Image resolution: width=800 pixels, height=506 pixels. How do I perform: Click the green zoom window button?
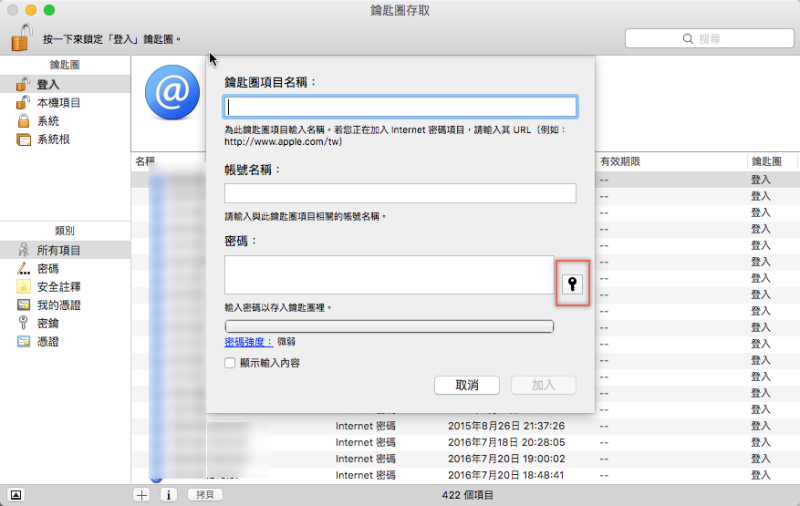(49, 10)
